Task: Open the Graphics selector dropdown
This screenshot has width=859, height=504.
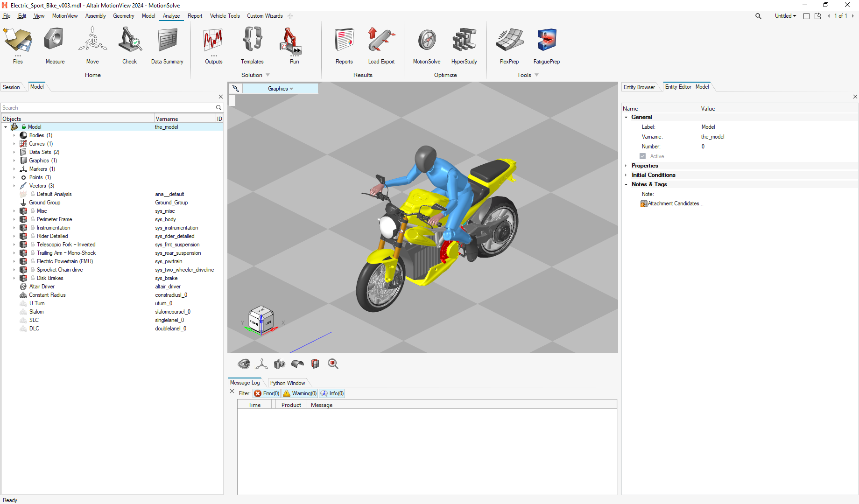Action: click(280, 89)
